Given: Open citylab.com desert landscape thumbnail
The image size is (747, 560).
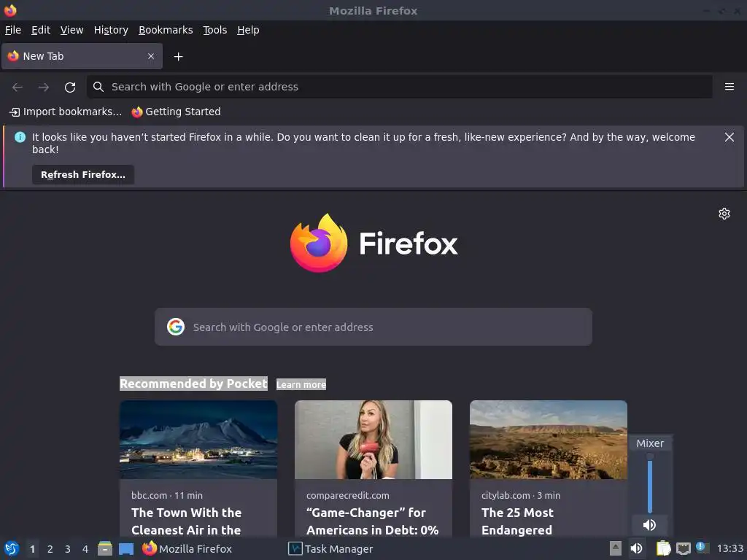Looking at the screenshot, I should coord(549,440).
